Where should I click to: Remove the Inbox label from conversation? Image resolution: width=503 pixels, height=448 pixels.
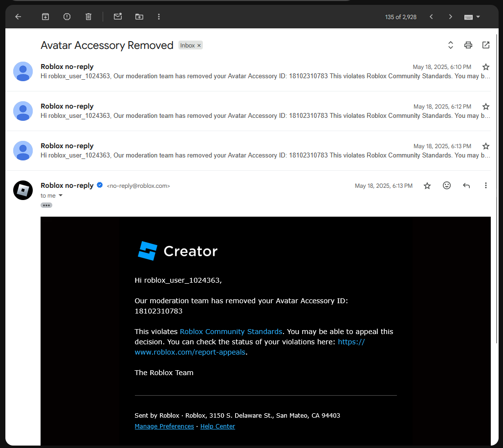(199, 45)
